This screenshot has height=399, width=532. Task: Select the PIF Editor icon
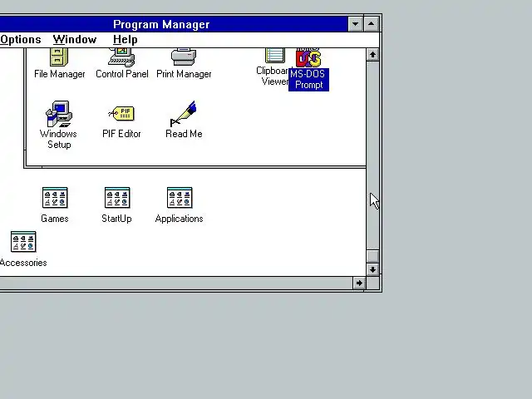click(x=121, y=114)
